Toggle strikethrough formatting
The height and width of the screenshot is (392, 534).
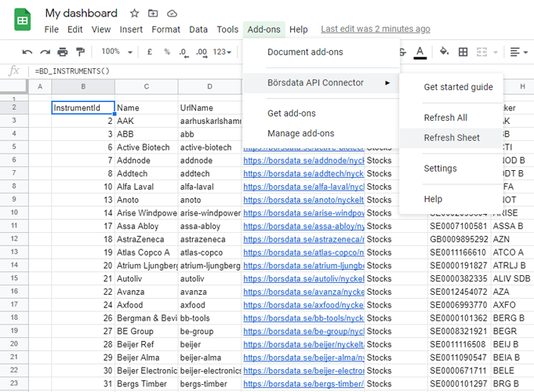402,52
